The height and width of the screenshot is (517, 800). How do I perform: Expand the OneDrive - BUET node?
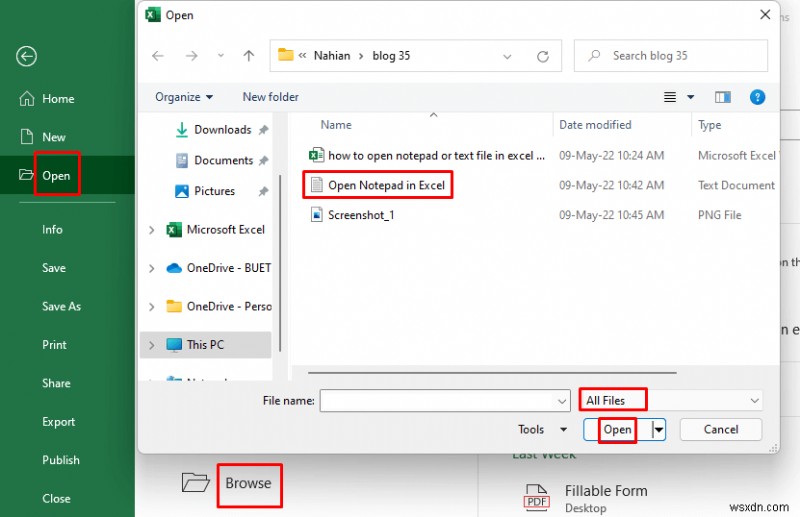152,268
